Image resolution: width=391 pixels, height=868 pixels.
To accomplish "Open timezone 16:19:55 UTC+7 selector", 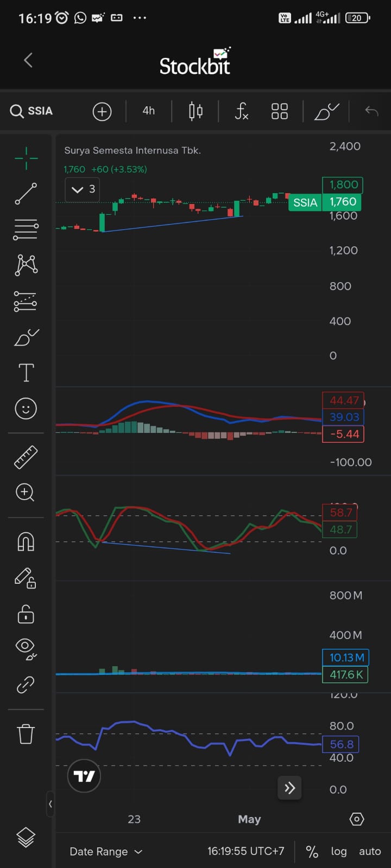I will pos(245,851).
